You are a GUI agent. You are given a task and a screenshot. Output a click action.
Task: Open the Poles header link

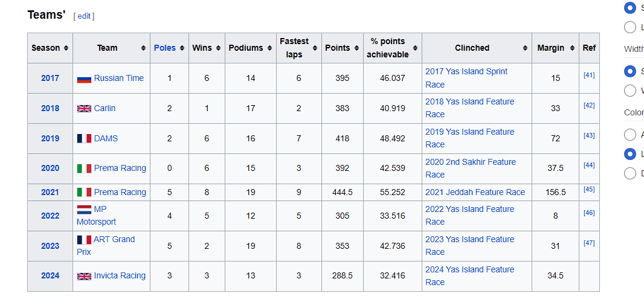(165, 48)
